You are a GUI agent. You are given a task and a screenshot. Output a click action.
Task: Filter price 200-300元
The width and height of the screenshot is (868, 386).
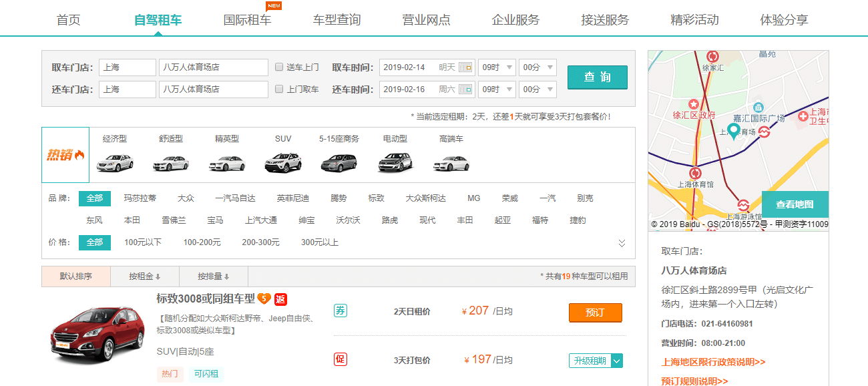click(260, 242)
